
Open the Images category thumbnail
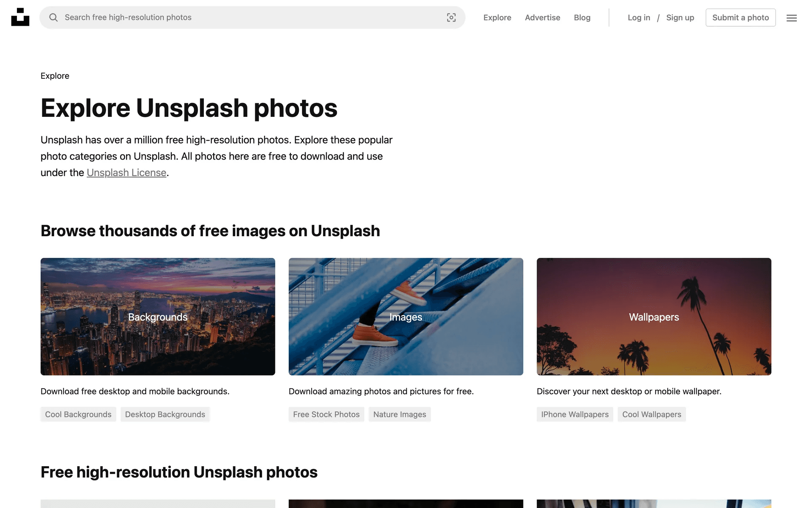pos(406,316)
